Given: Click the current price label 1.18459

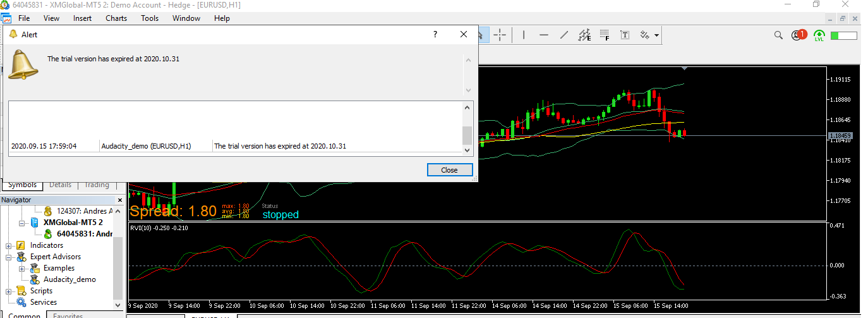Looking at the screenshot, I should tap(840, 135).
